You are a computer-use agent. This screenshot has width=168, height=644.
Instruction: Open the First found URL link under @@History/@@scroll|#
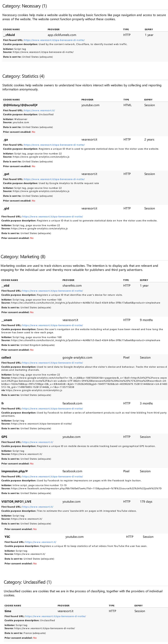click(x=40, y=110)
